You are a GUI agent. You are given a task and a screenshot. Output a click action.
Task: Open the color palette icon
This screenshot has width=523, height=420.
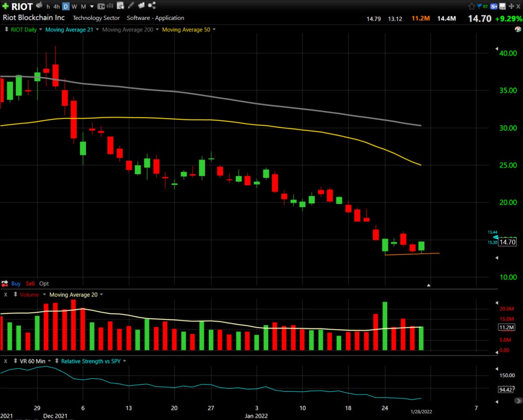coord(518,29)
